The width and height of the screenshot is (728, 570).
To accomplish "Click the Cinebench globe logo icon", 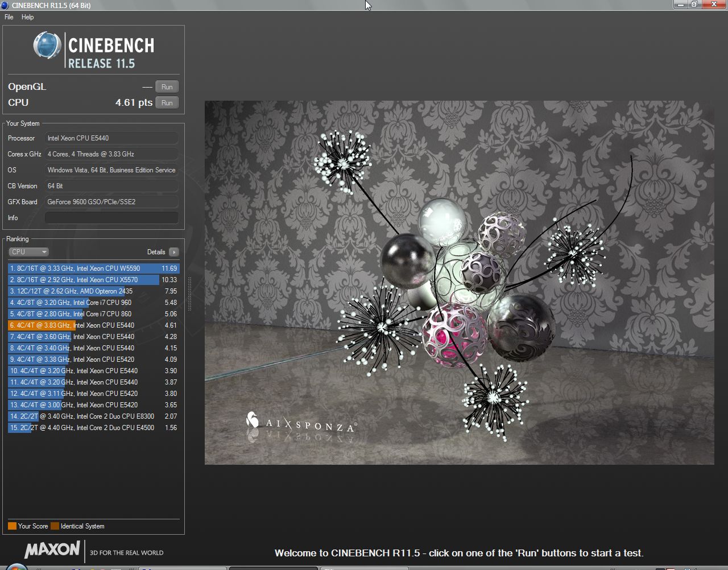I will [x=47, y=46].
